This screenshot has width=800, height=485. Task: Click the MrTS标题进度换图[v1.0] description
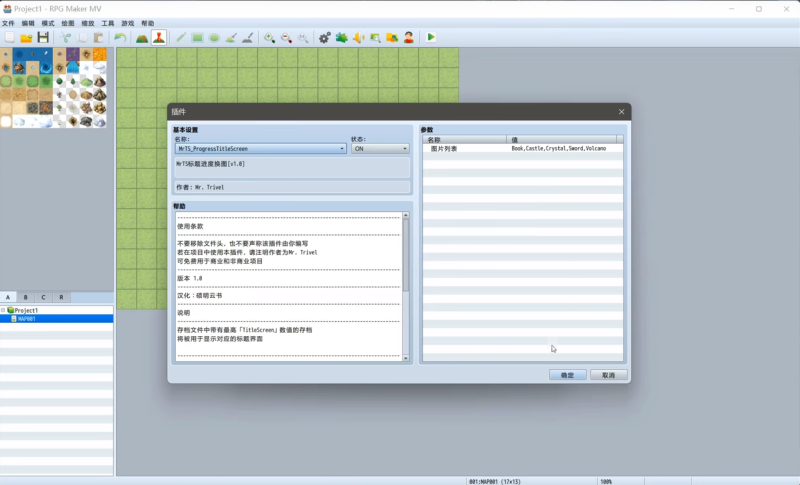(210, 164)
